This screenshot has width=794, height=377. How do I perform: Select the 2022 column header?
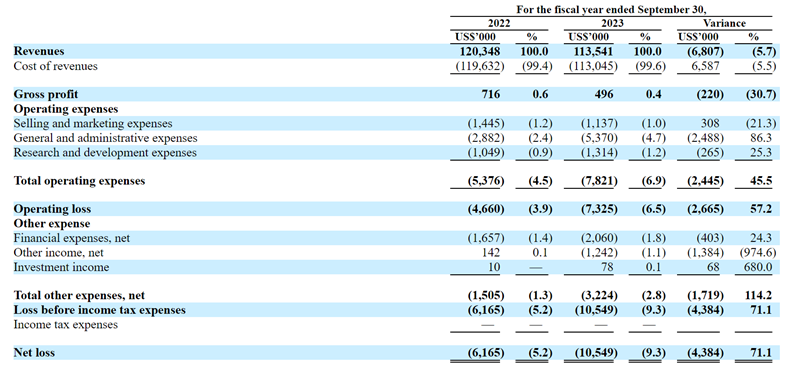click(499, 23)
